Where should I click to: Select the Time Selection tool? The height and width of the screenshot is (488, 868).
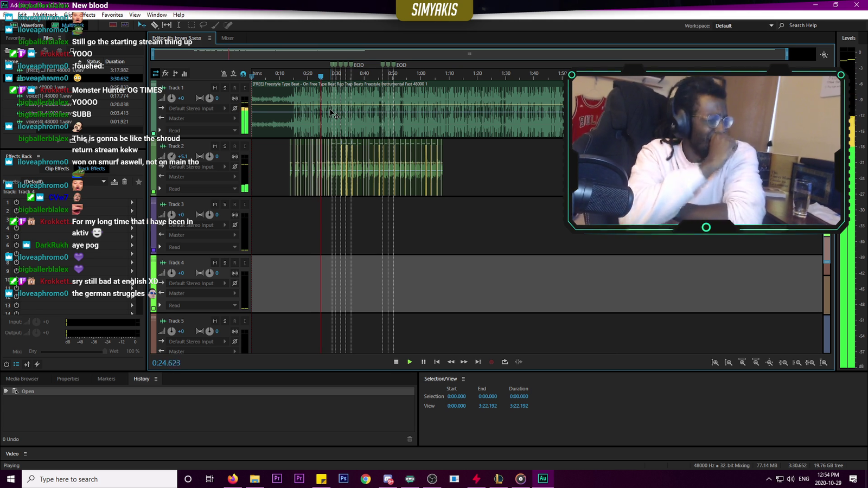coord(178,25)
